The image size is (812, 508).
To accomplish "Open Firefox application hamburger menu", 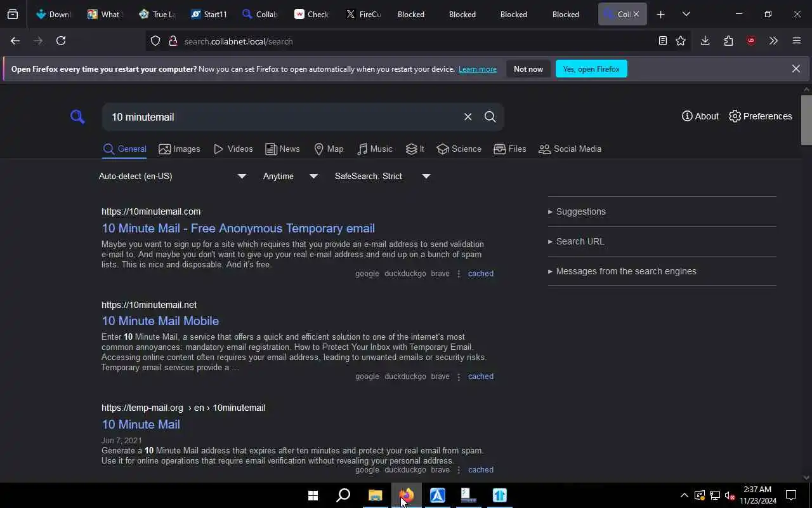I will pyautogui.click(x=797, y=41).
